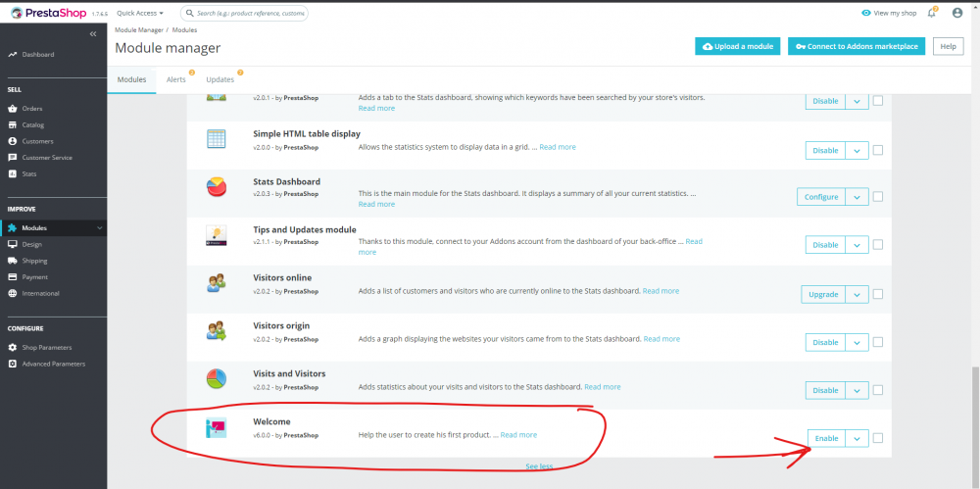Open the Help button
Screen dimensions: 980x489
(x=948, y=46)
